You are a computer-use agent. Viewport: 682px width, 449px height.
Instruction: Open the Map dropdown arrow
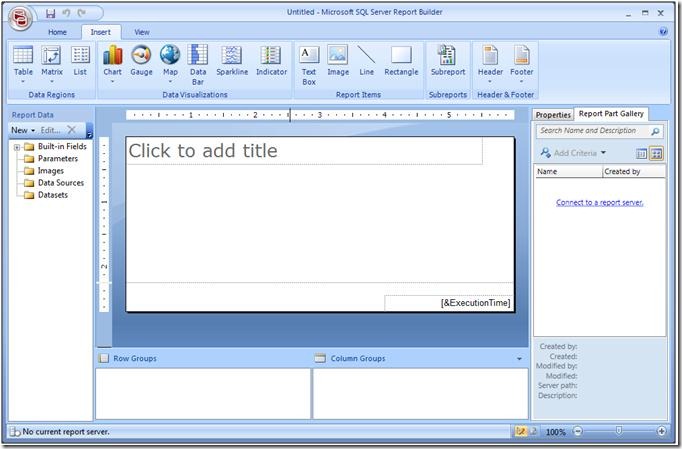pos(170,81)
